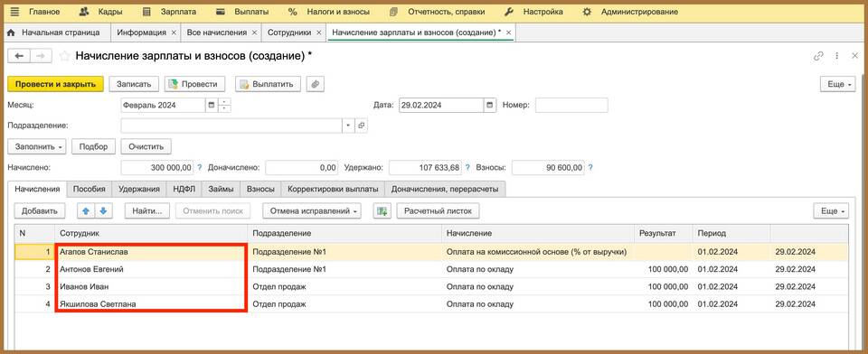Click the Добавить button

[40, 210]
